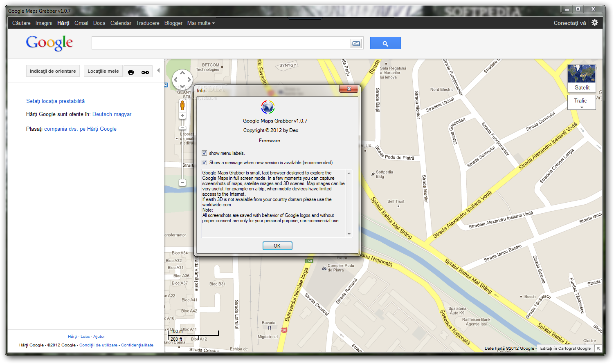
Task: Click the footer Hărți link
Action: click(72, 337)
